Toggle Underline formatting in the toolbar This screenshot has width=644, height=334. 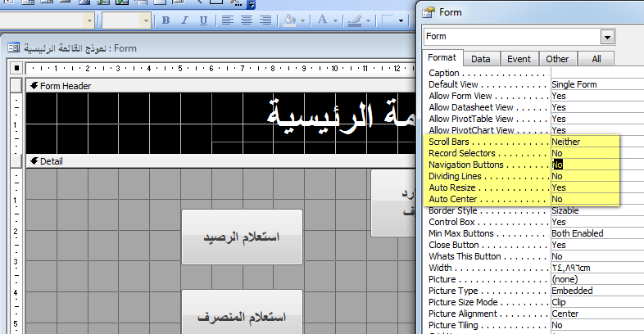coord(203,20)
